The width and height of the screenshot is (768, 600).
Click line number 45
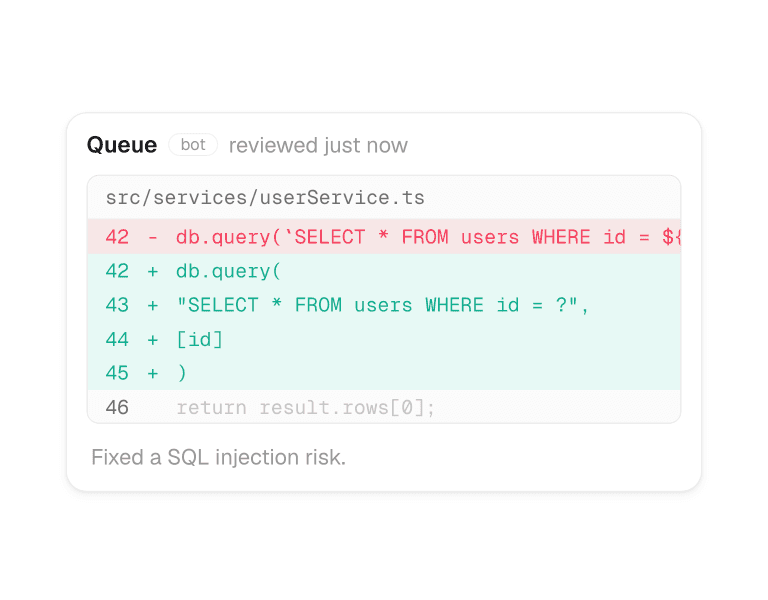(117, 373)
